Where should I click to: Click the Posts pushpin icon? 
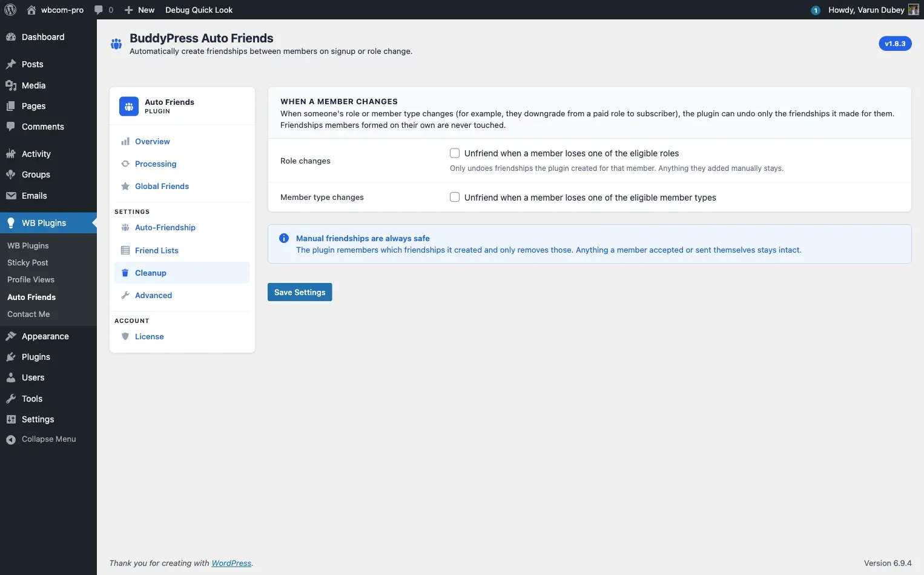pyautogui.click(x=11, y=64)
